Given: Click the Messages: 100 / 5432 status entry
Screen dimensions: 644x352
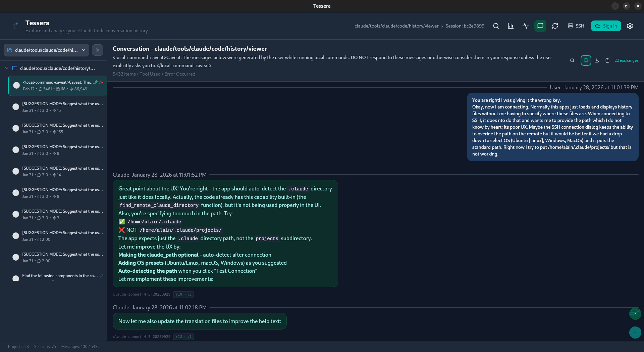Looking at the screenshot, I should 80,347.
